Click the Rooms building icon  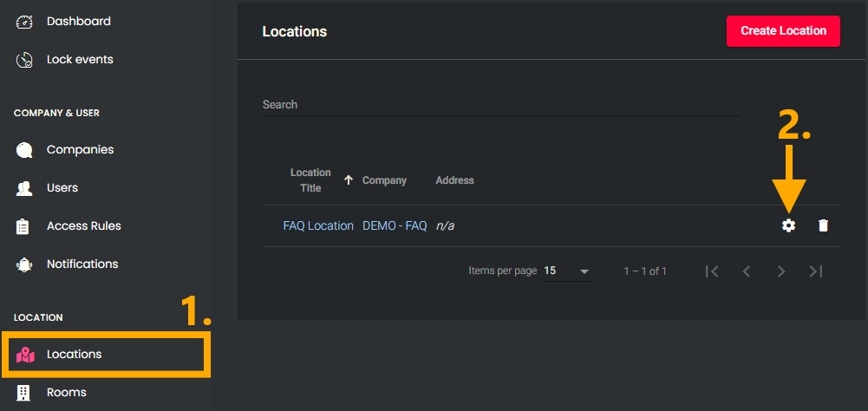pyautogui.click(x=24, y=393)
